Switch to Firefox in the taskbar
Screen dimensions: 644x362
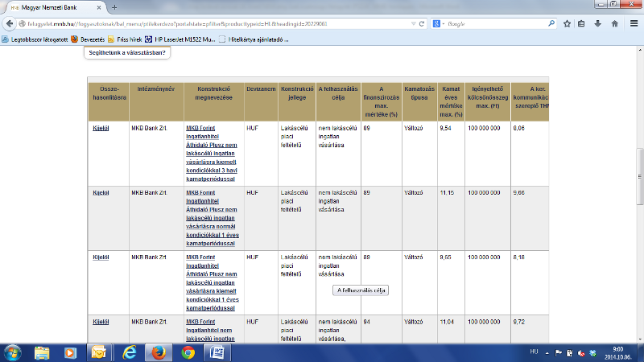[159, 353]
